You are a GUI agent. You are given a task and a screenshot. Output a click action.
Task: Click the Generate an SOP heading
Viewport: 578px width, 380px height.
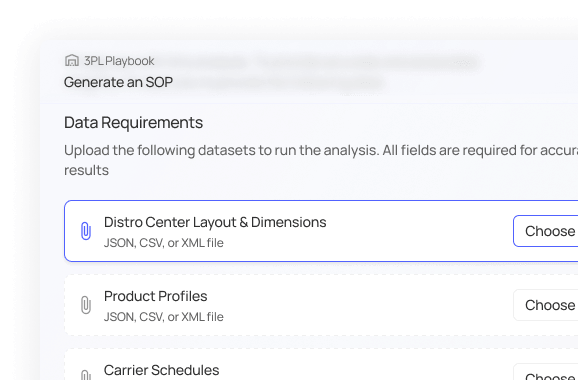point(118,82)
